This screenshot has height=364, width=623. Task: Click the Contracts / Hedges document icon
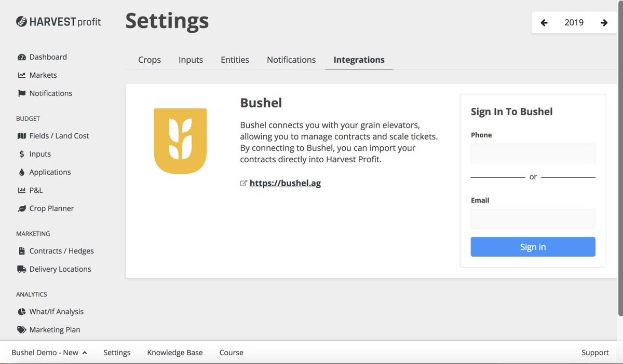21,251
